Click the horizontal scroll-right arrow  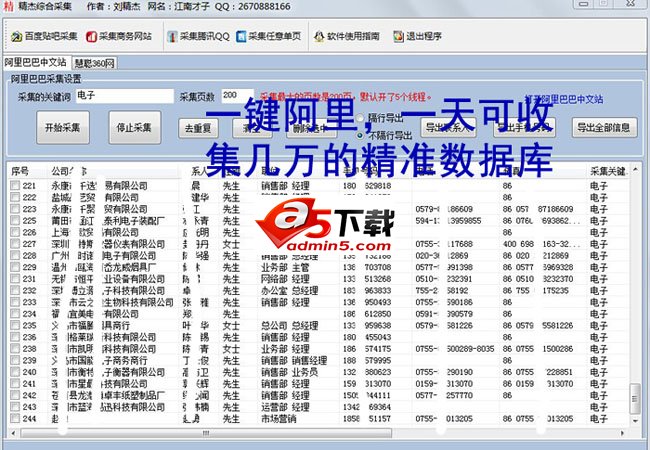pyautogui.click(x=623, y=433)
